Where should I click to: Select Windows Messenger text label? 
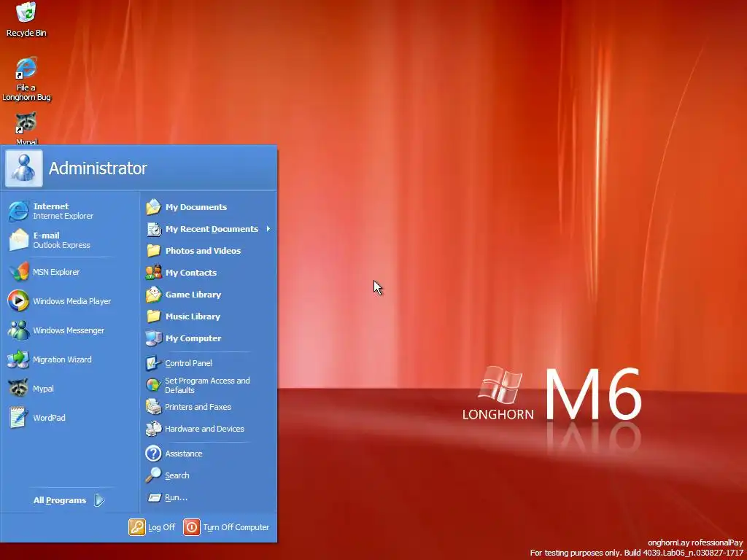69,330
